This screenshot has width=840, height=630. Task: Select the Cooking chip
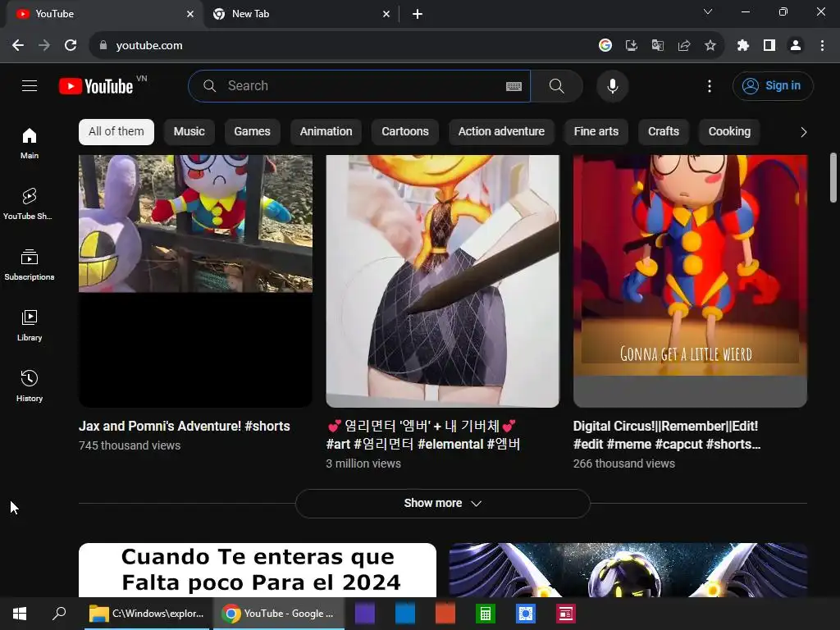pos(729,132)
